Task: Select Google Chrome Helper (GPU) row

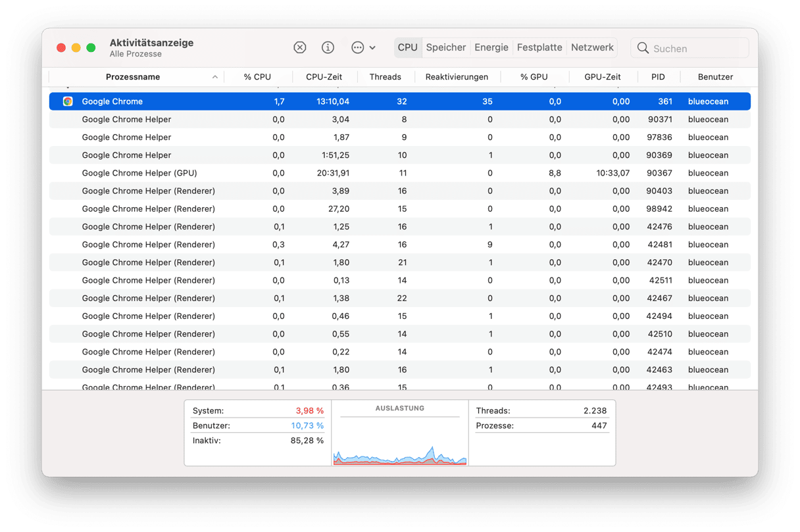Action: (400, 173)
